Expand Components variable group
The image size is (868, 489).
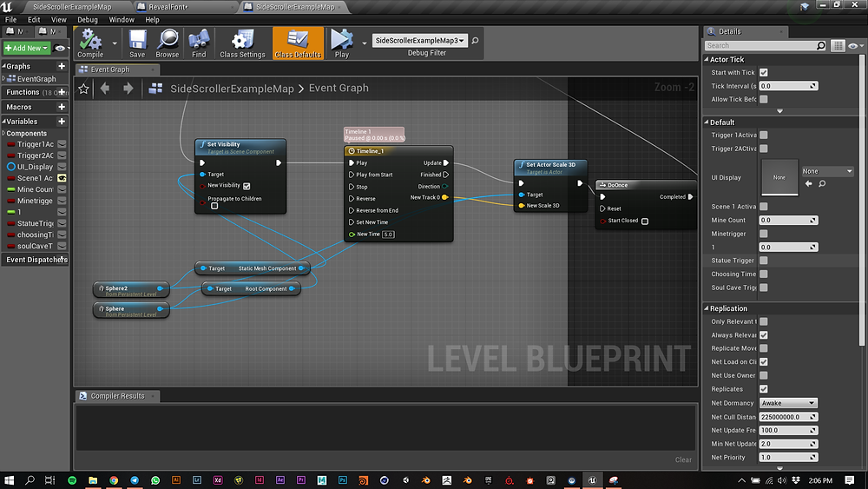pyautogui.click(x=3, y=134)
